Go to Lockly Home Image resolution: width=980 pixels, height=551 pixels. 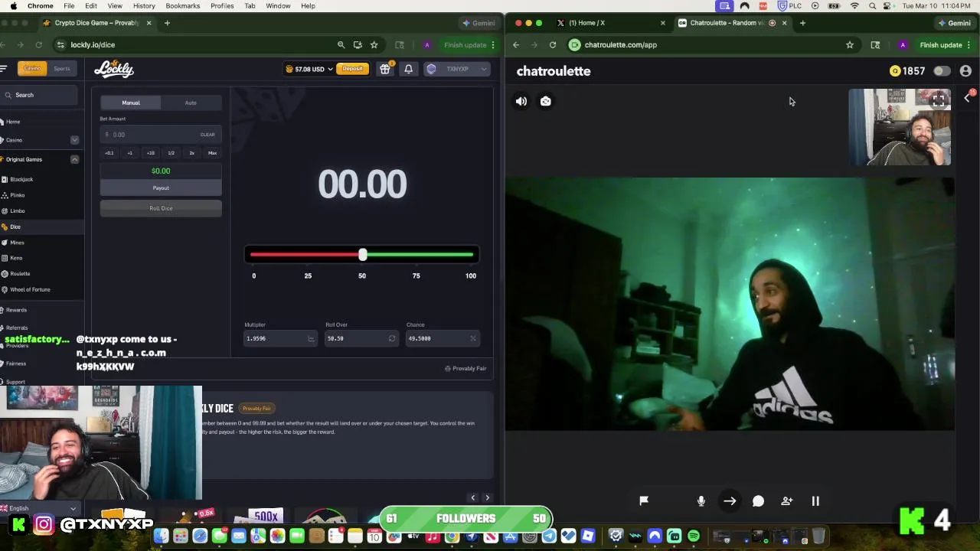click(13, 122)
